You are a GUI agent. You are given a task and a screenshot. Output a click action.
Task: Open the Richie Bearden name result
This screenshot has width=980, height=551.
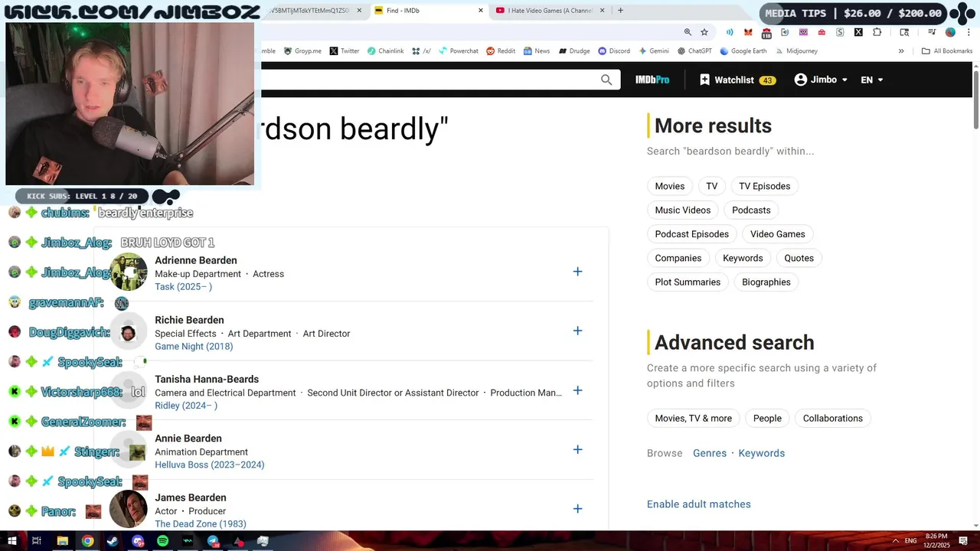coord(189,320)
